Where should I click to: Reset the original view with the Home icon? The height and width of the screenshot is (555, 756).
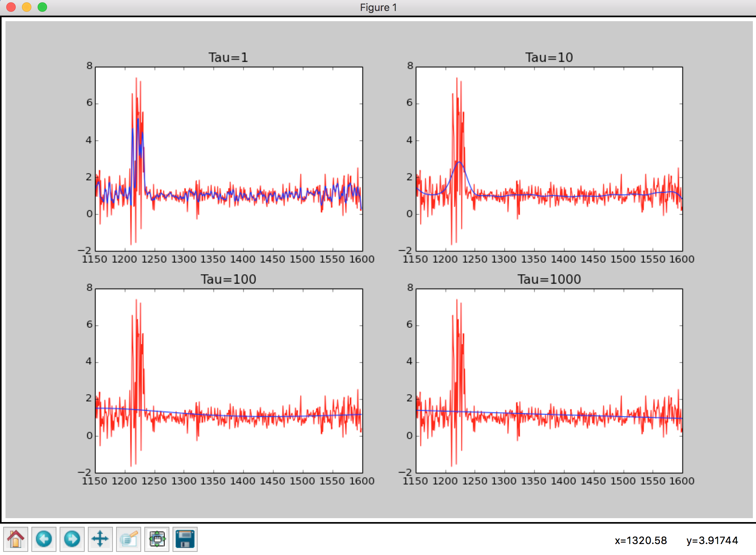pyautogui.click(x=16, y=539)
